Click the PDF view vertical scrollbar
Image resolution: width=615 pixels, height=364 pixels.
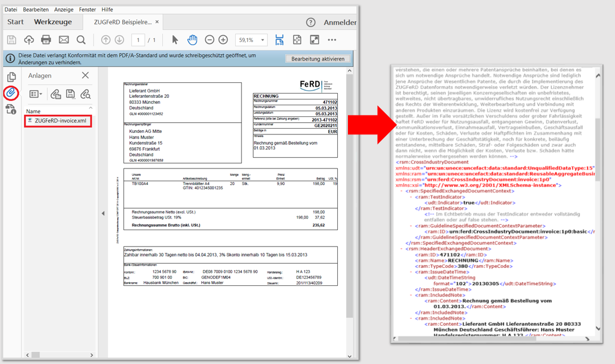tap(350, 196)
